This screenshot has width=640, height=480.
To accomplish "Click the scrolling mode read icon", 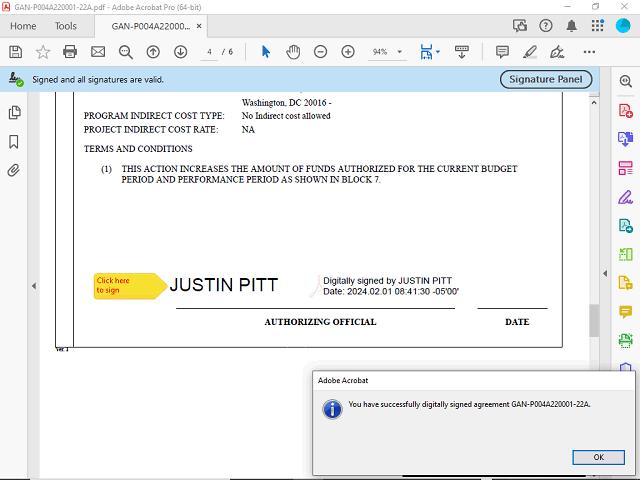I will pyautogui.click(x=462, y=52).
